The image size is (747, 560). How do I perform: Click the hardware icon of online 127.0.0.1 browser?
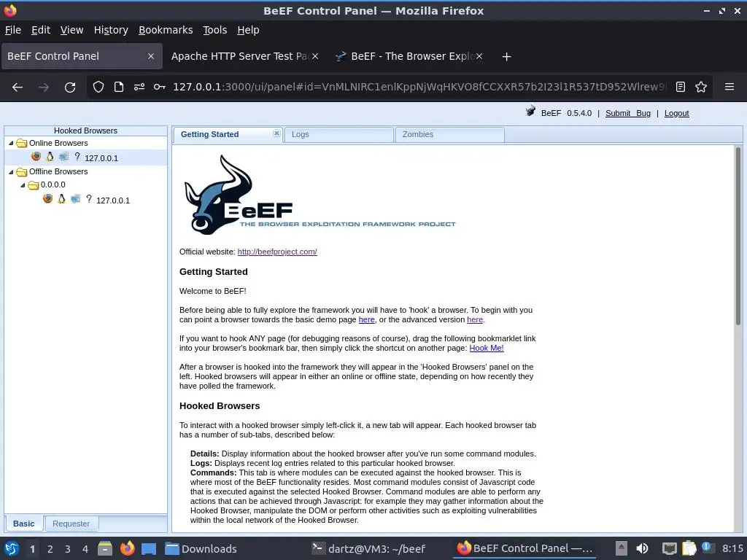click(63, 156)
